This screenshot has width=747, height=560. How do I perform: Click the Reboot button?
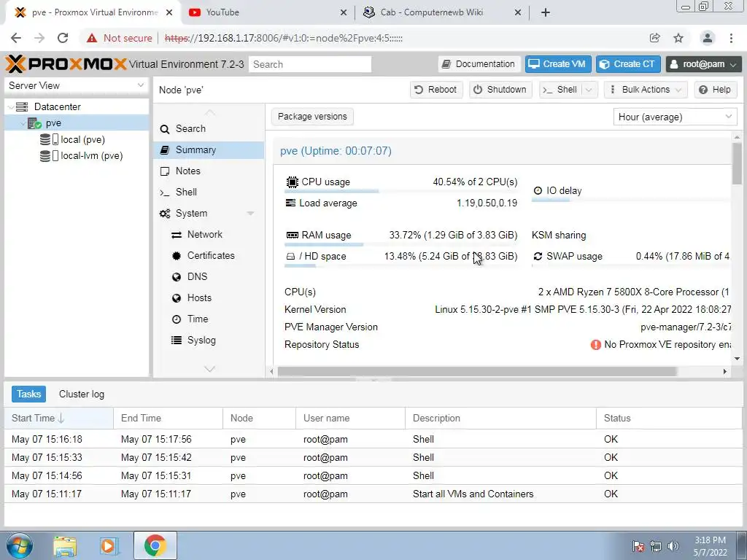[436, 90]
